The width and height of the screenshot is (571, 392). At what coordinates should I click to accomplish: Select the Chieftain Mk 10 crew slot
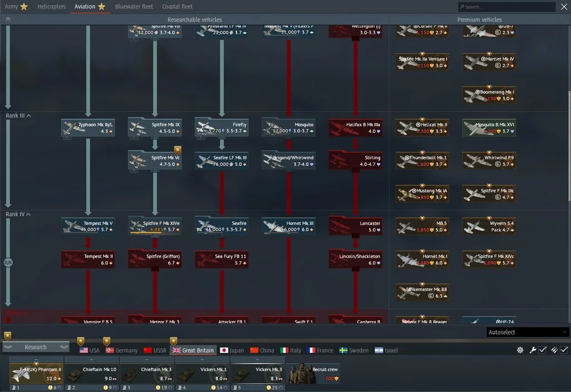coord(91,373)
